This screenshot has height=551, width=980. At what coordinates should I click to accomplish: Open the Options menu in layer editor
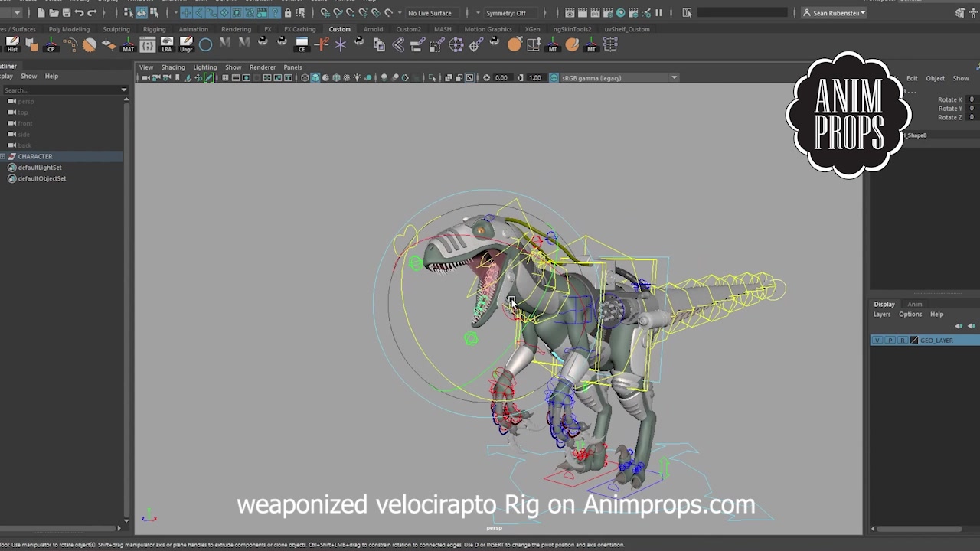click(x=910, y=314)
